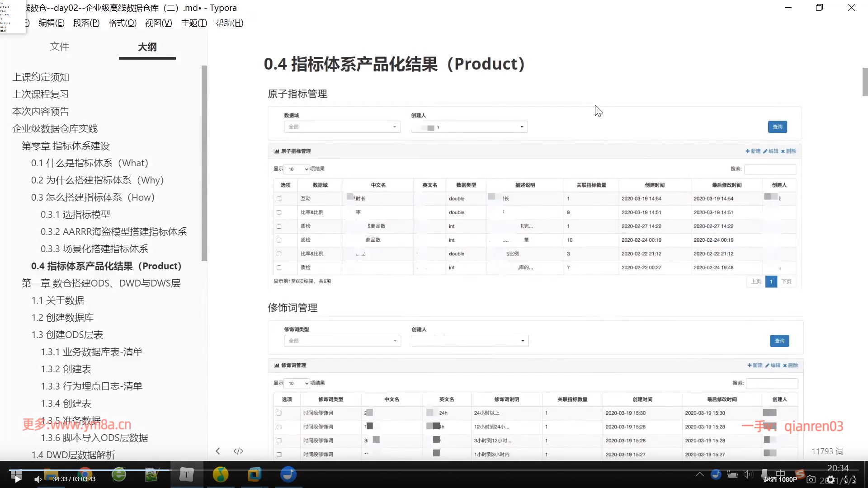
Task: Toggle source code mode icon
Action: click(238, 451)
